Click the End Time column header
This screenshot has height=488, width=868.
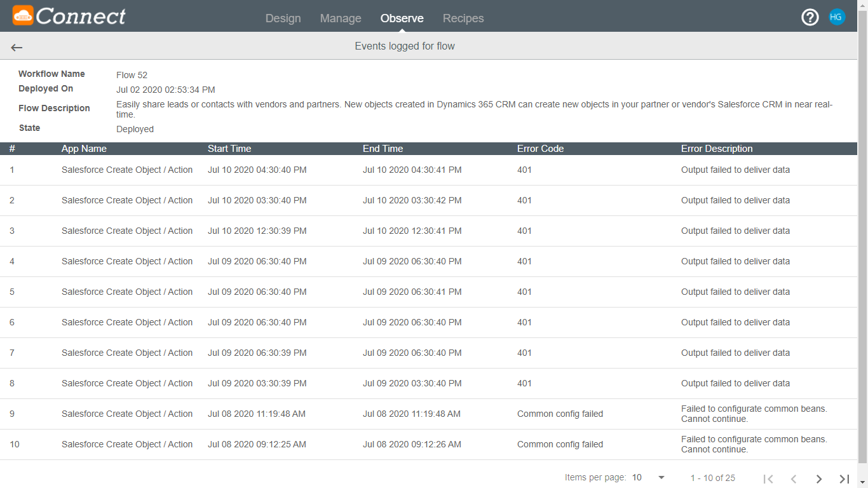(383, 149)
